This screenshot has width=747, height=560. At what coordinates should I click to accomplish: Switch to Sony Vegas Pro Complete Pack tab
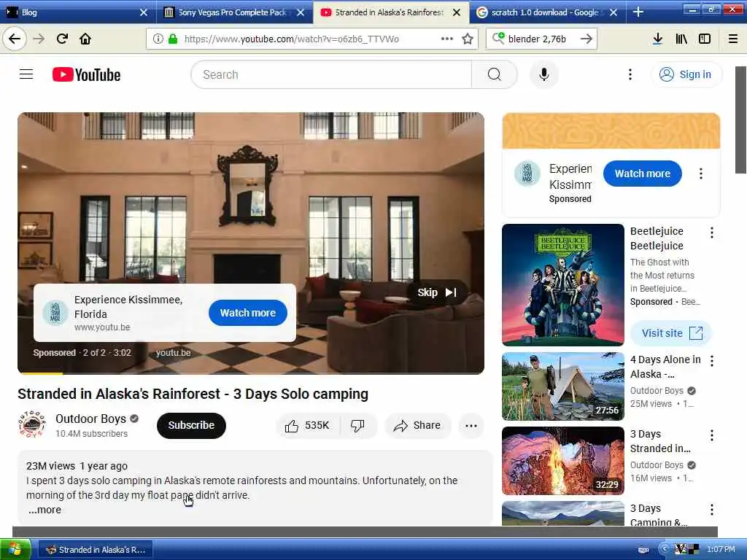232,12
